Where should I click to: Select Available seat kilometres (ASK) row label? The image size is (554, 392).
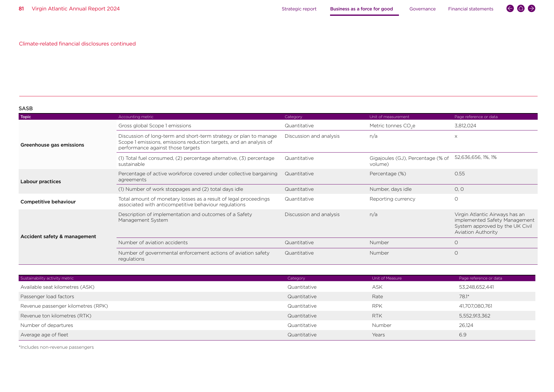point(57,287)
